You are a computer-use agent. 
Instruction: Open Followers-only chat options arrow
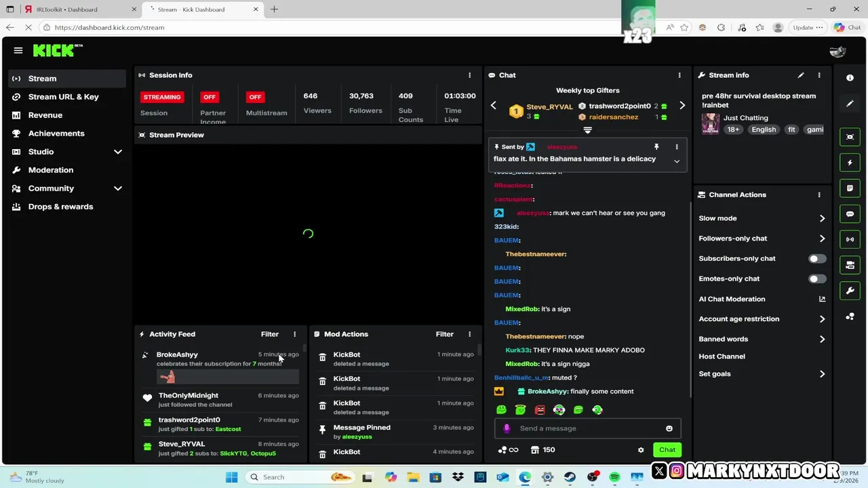tap(822, 239)
